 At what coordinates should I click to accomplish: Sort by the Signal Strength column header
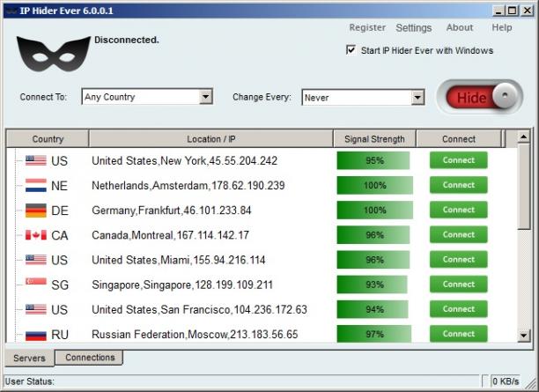374,139
